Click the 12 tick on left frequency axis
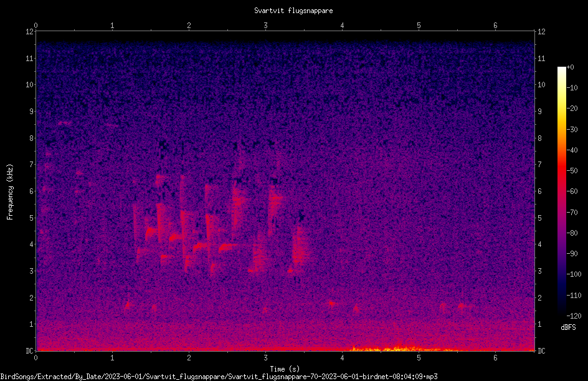This screenshot has width=588, height=381. pos(30,32)
